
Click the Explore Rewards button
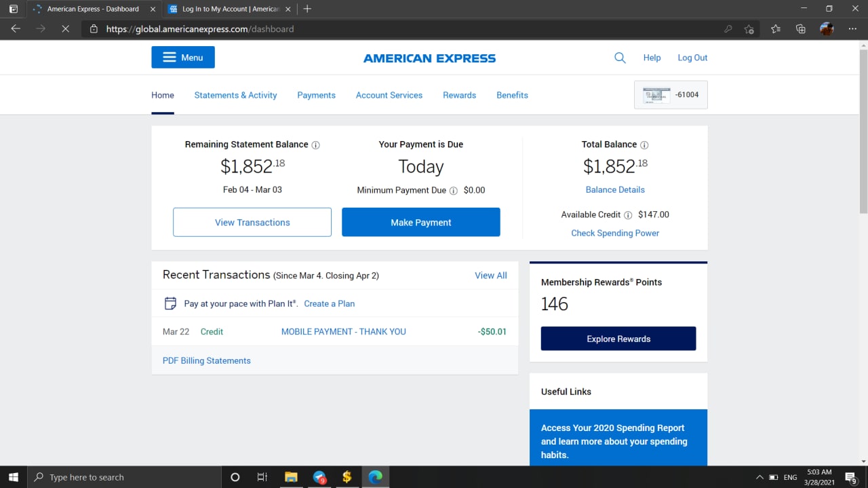tap(618, 339)
